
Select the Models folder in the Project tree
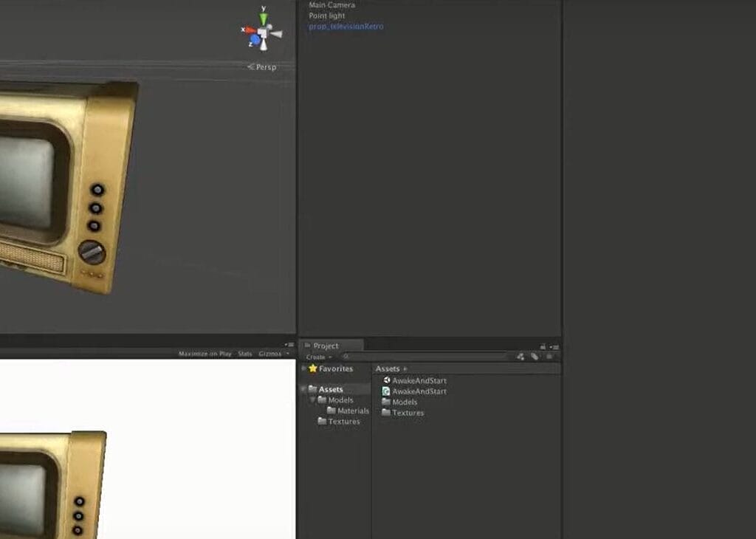pyautogui.click(x=341, y=400)
